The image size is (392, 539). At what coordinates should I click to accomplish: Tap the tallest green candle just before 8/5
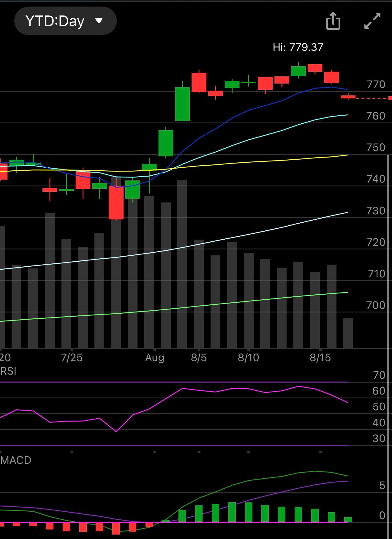coord(182,104)
